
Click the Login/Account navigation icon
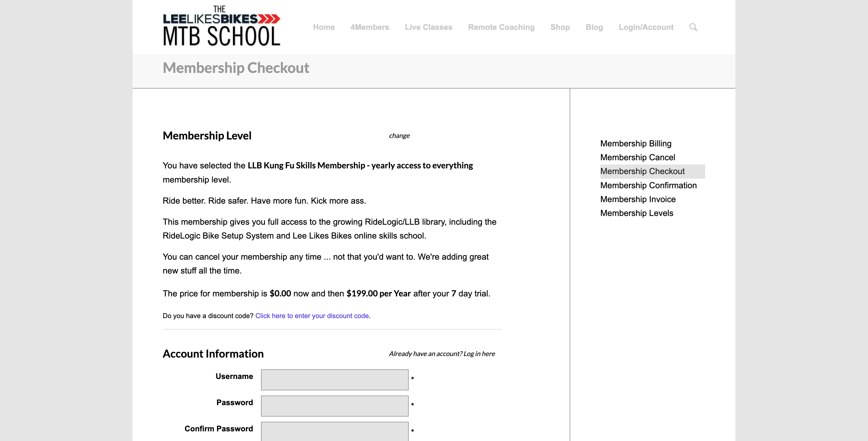pyautogui.click(x=646, y=27)
